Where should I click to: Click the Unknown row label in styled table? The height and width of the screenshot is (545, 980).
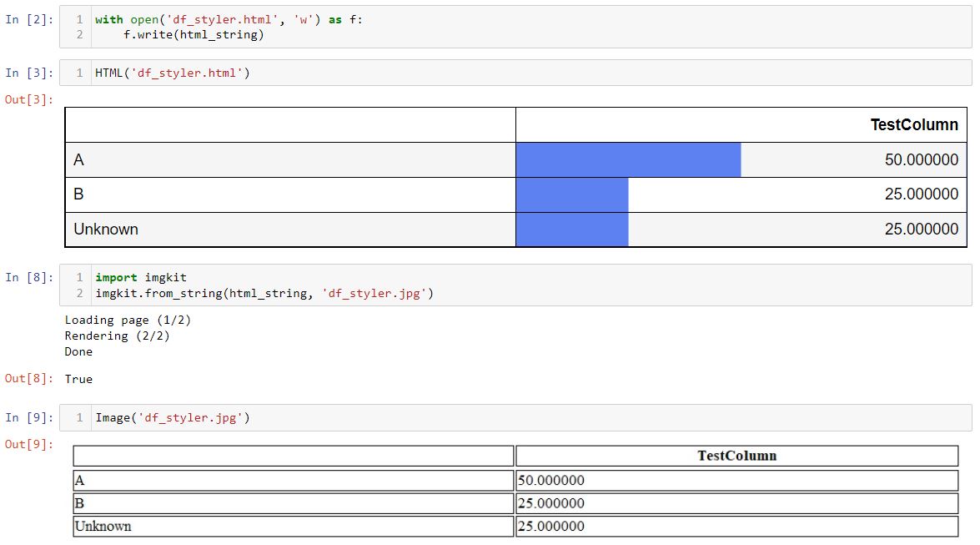coord(106,229)
